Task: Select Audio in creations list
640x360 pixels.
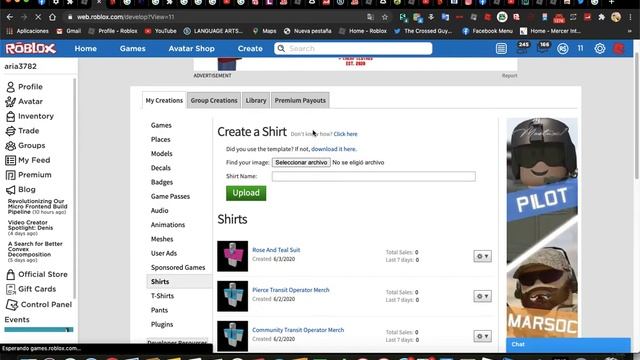Action: [x=160, y=211]
